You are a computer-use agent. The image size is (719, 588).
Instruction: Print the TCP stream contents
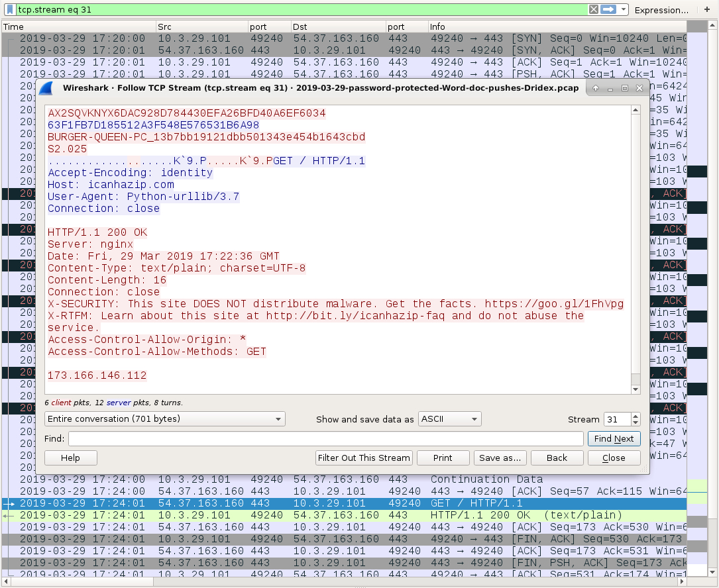pos(443,458)
